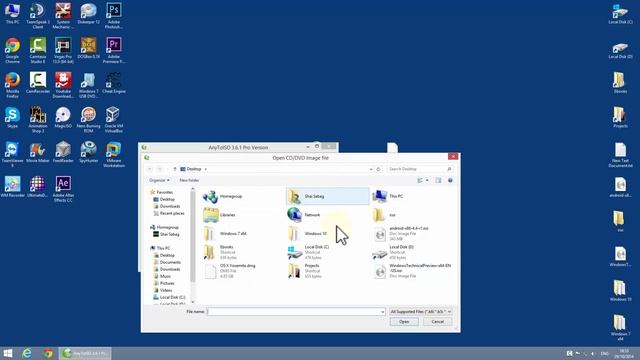Screen dimensions: 640x360
Task: Open VMware Workstation desktop shortcut
Action: (x=113, y=154)
